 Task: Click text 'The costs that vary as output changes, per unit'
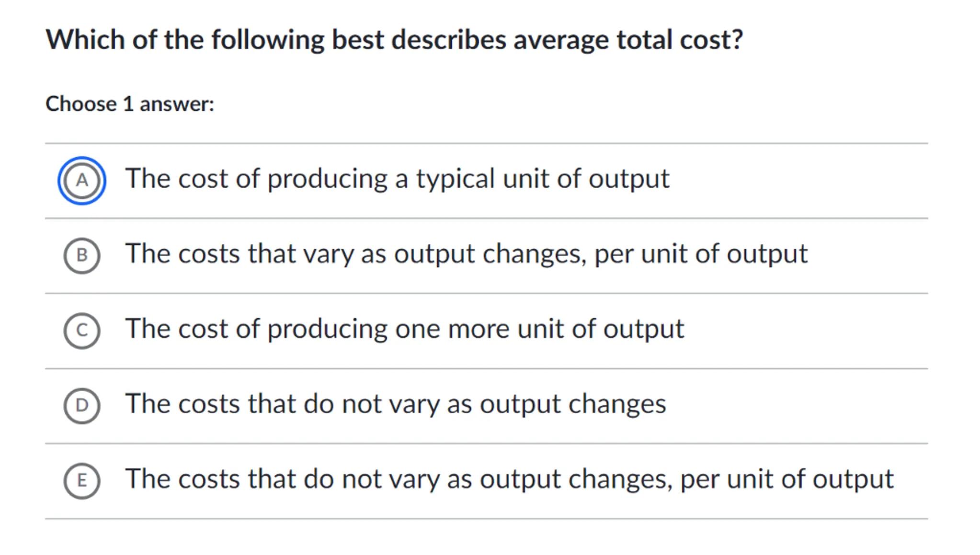(x=466, y=253)
